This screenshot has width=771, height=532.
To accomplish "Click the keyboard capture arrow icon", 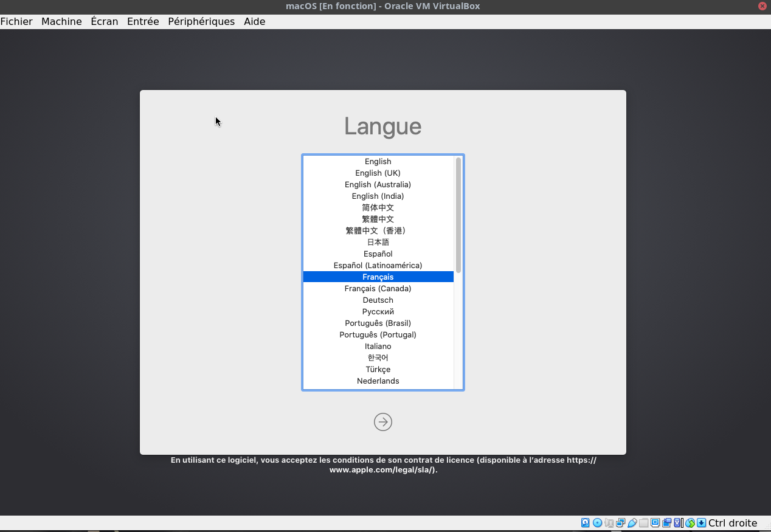I will [701, 523].
